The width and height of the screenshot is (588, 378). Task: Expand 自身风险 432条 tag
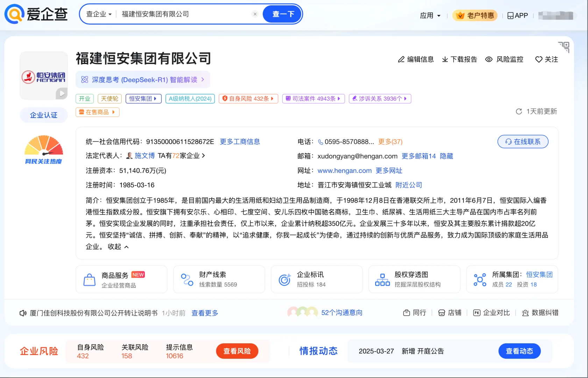(x=248, y=99)
